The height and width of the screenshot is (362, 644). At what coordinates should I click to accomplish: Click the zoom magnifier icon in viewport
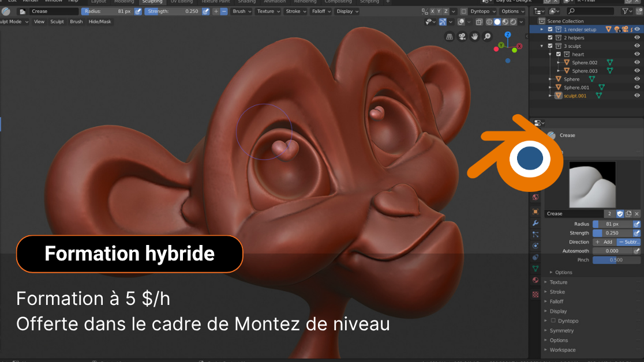coord(487,36)
